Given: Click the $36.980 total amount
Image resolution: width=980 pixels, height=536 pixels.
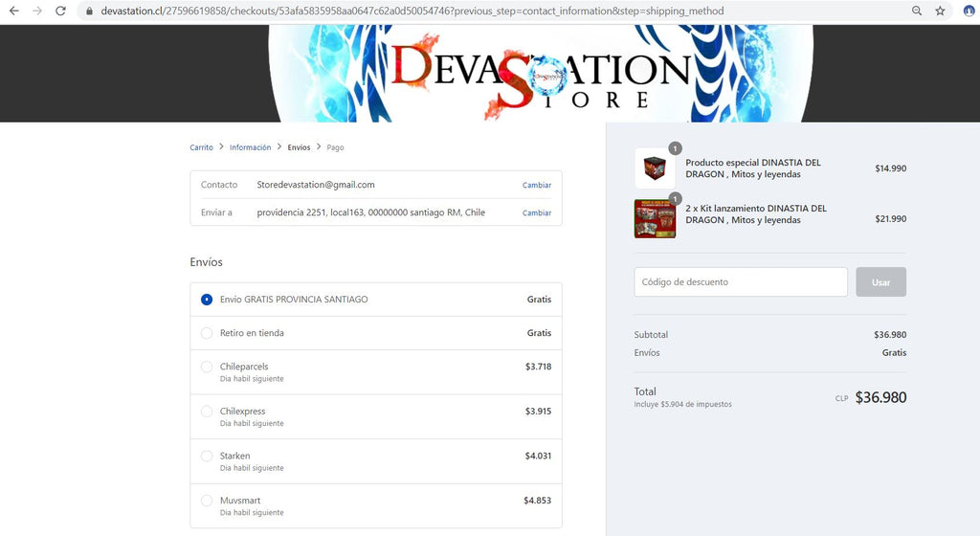Looking at the screenshot, I should (x=880, y=397).
